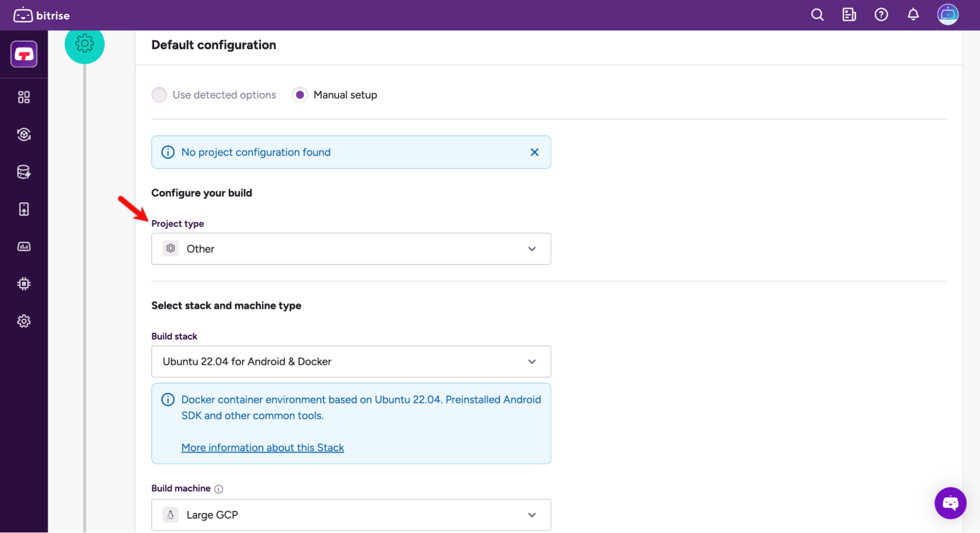This screenshot has width=980, height=533.
Task: Open the documentation news icon
Action: coord(849,15)
